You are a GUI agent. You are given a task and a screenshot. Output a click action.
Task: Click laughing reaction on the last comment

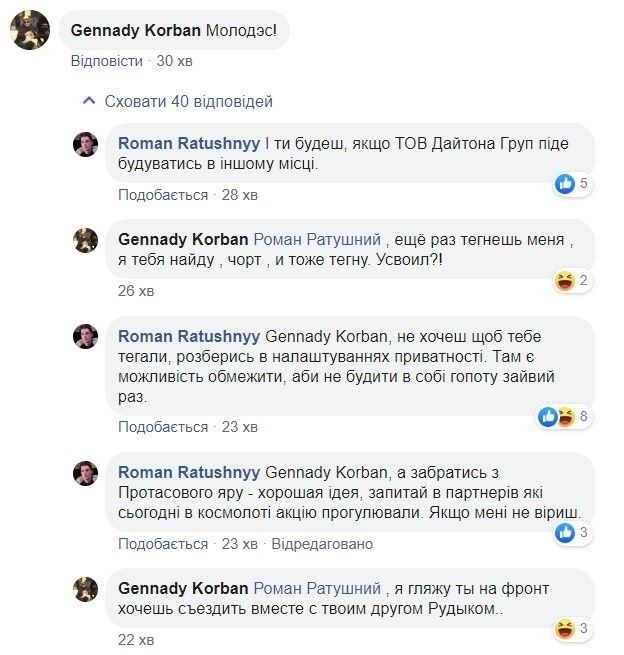pos(565,629)
